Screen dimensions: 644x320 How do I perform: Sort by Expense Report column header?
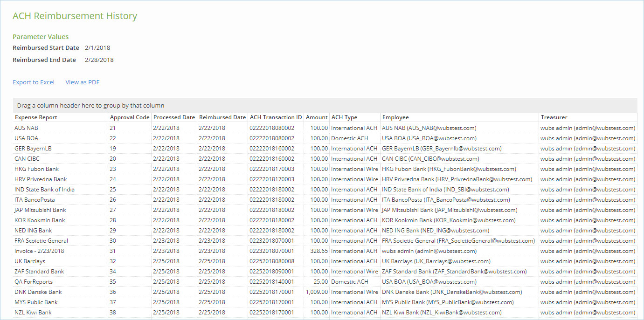click(x=36, y=117)
